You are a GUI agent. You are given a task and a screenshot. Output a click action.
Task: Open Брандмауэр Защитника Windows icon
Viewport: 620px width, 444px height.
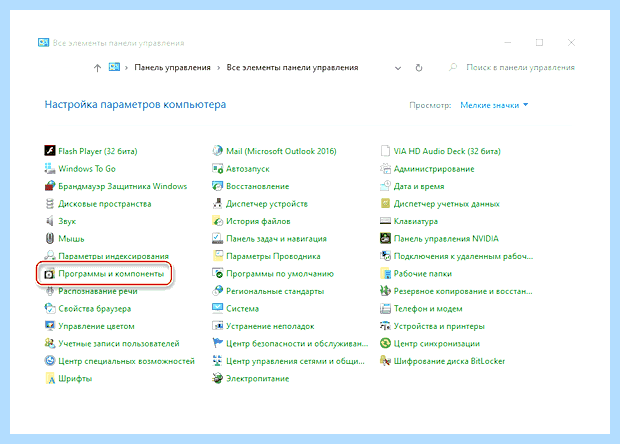(x=49, y=186)
